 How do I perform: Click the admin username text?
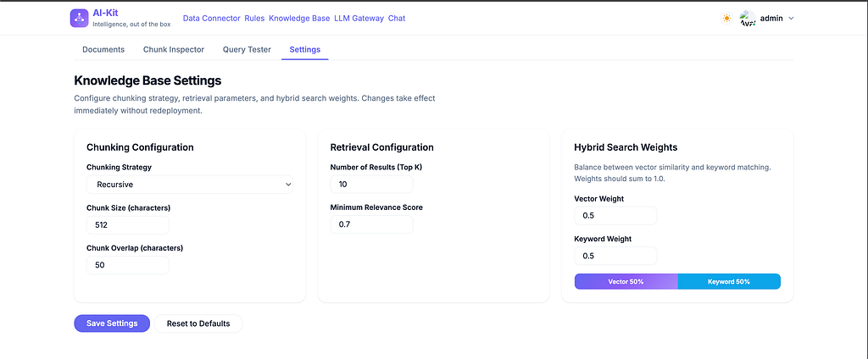click(771, 19)
